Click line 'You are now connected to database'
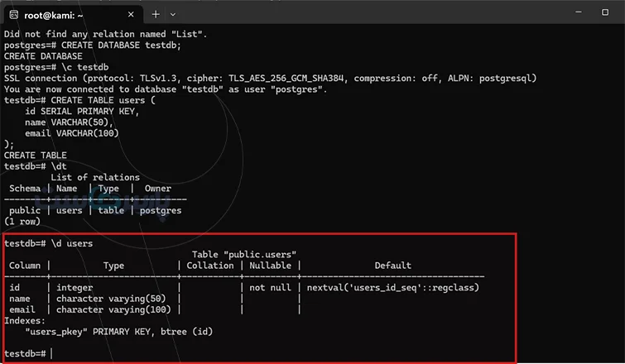625x364 pixels. tap(166, 89)
